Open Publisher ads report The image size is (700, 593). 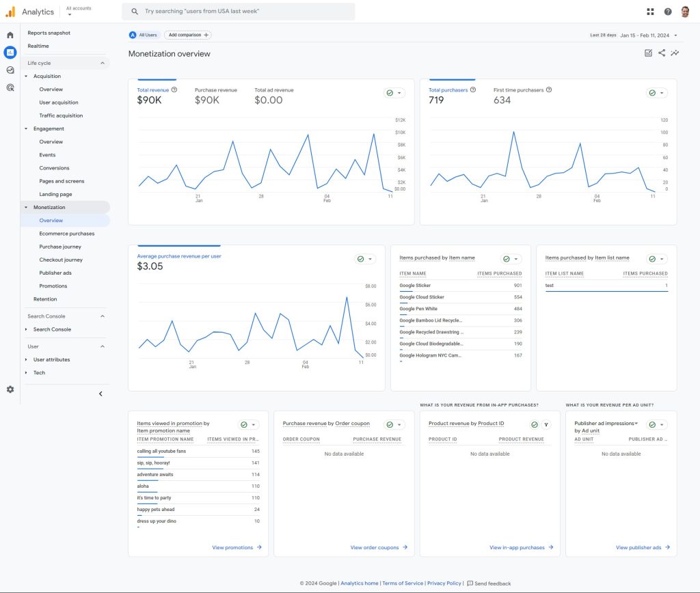click(55, 273)
